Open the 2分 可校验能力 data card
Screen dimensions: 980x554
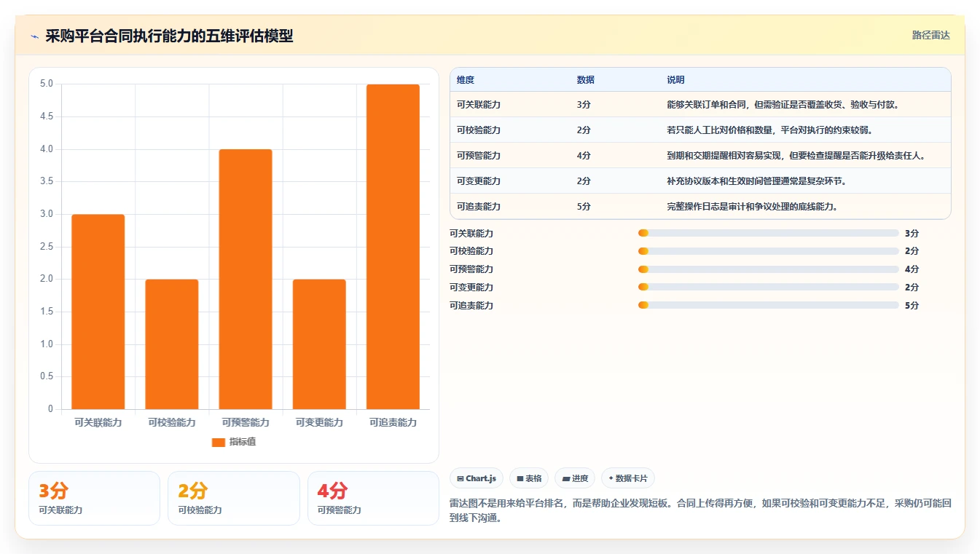[234, 499]
